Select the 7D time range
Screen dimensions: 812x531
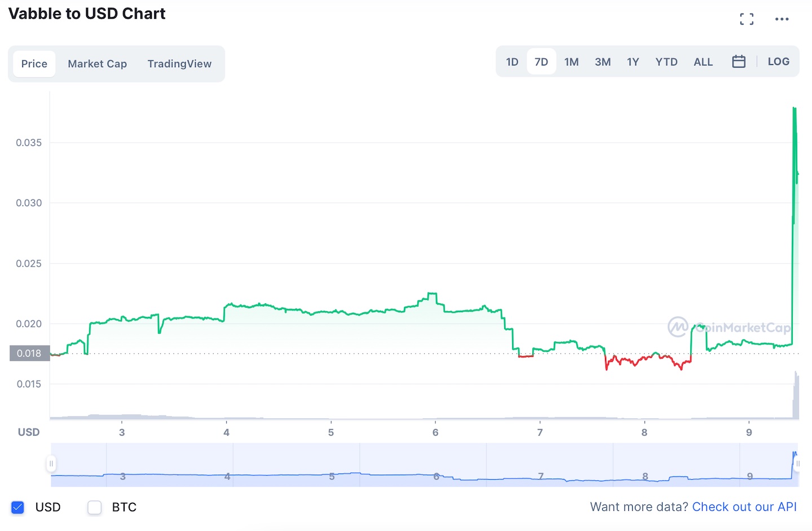541,61
